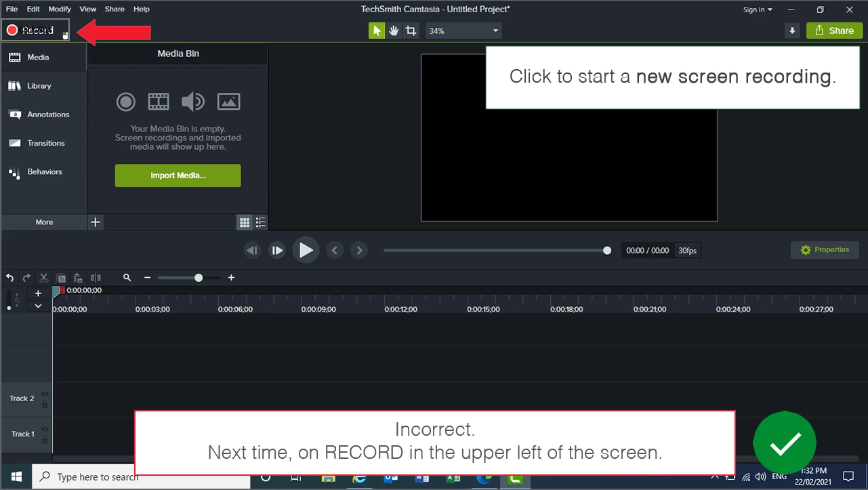Open the Behaviors tab
Image resolution: width=868 pixels, height=490 pixels.
43,172
